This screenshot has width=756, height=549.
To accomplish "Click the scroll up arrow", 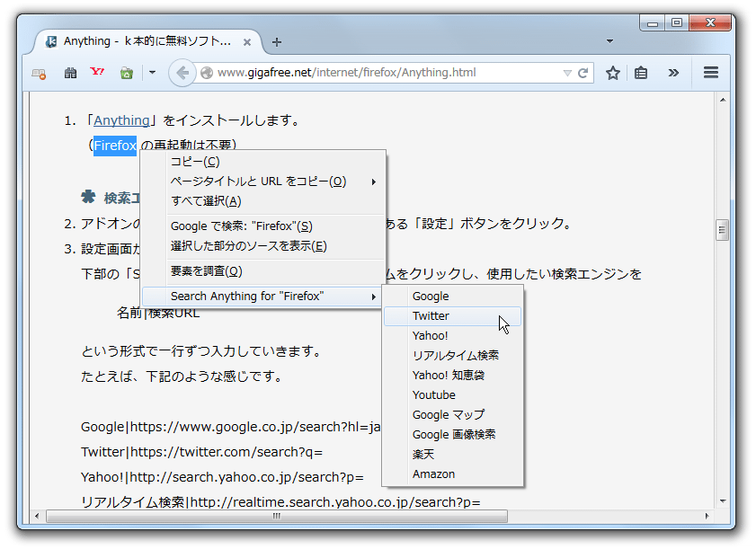I will [722, 100].
